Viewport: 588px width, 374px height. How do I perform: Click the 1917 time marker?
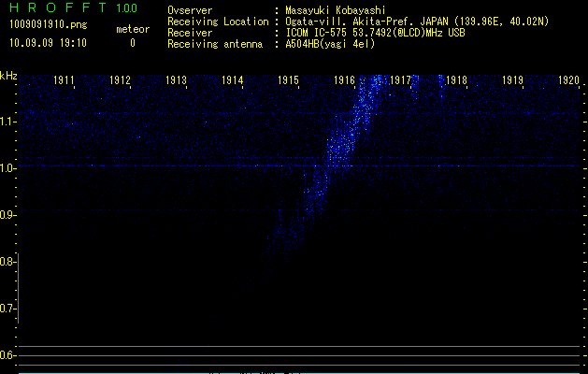pos(400,80)
